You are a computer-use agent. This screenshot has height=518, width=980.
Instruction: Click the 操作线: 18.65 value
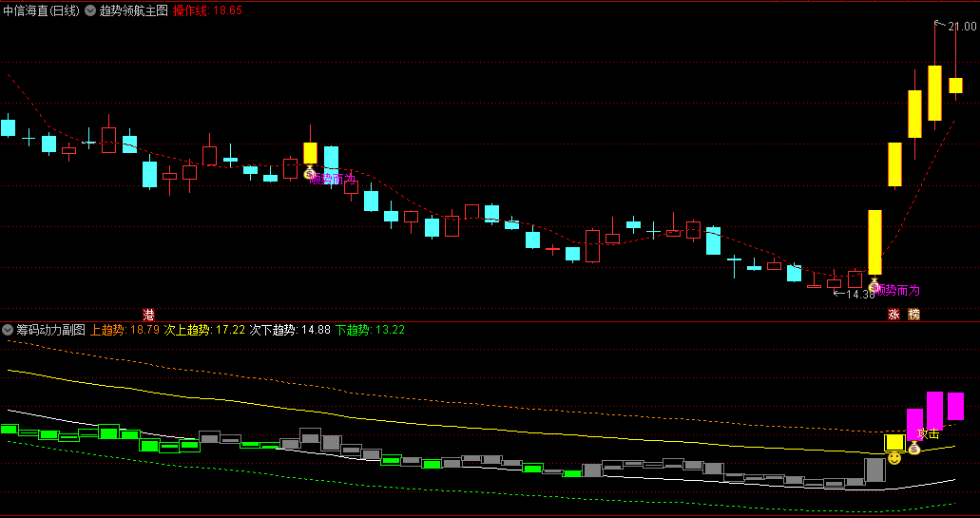pyautogui.click(x=207, y=10)
